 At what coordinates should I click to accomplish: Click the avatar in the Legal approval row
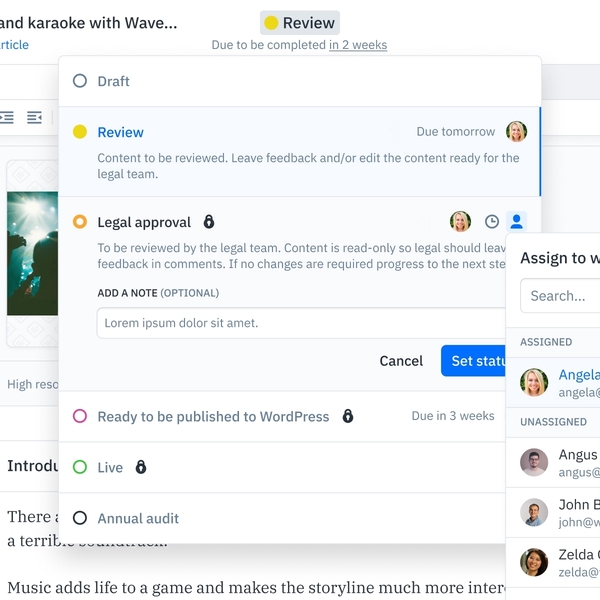pos(460,222)
